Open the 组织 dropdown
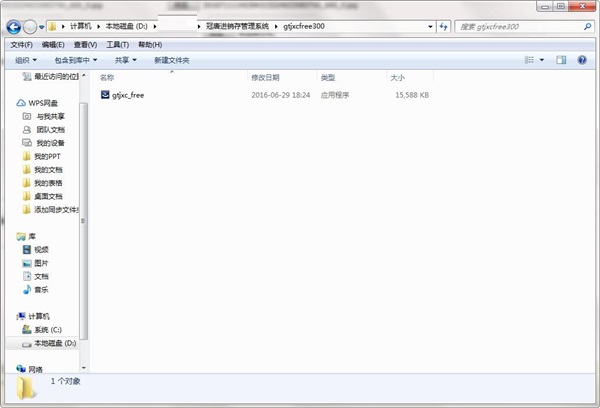The width and height of the screenshot is (600, 408). pyautogui.click(x=26, y=60)
